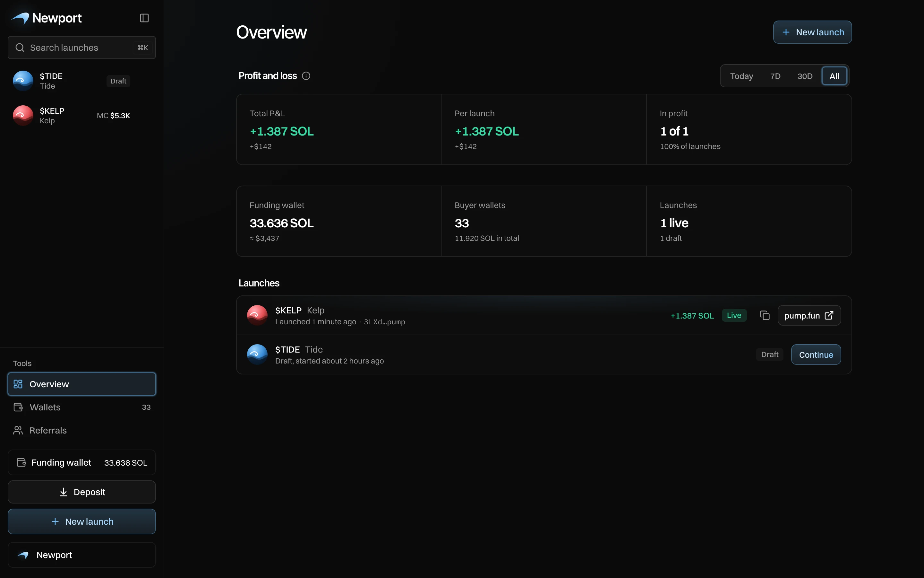Screen dimensions: 924x578
Task: Click the $TIDE avatar in Launches list
Action: point(257,355)
